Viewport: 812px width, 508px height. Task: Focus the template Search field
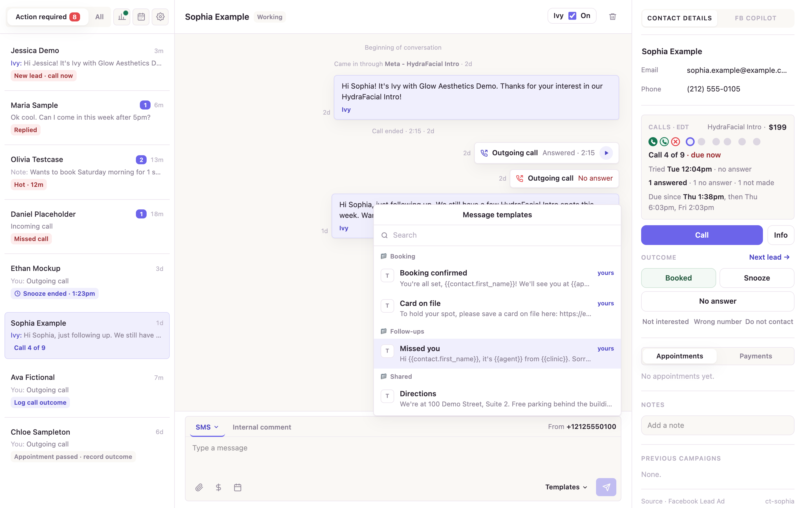(497, 235)
